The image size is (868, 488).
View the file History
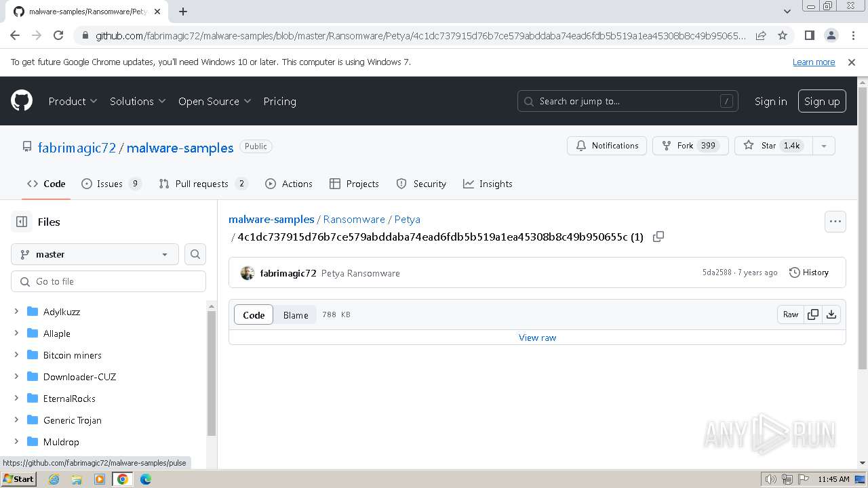pos(809,272)
